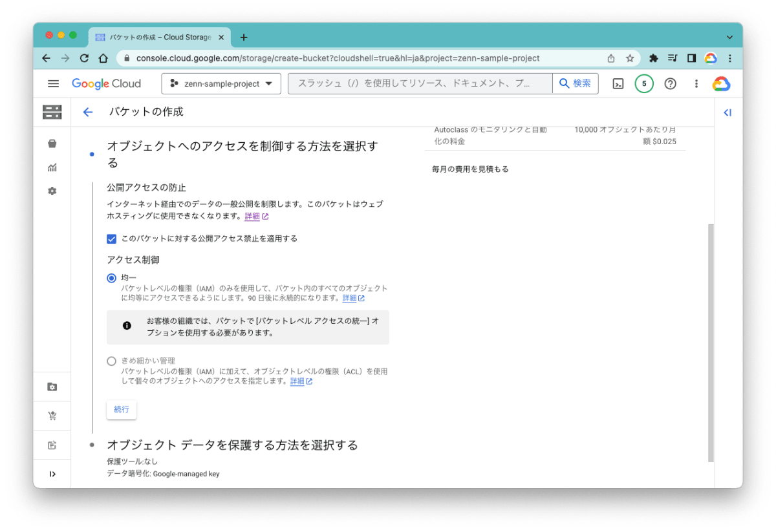Image resolution: width=776 pixels, height=532 pixels.
Task: Expand the tab search chevron
Action: (x=729, y=37)
